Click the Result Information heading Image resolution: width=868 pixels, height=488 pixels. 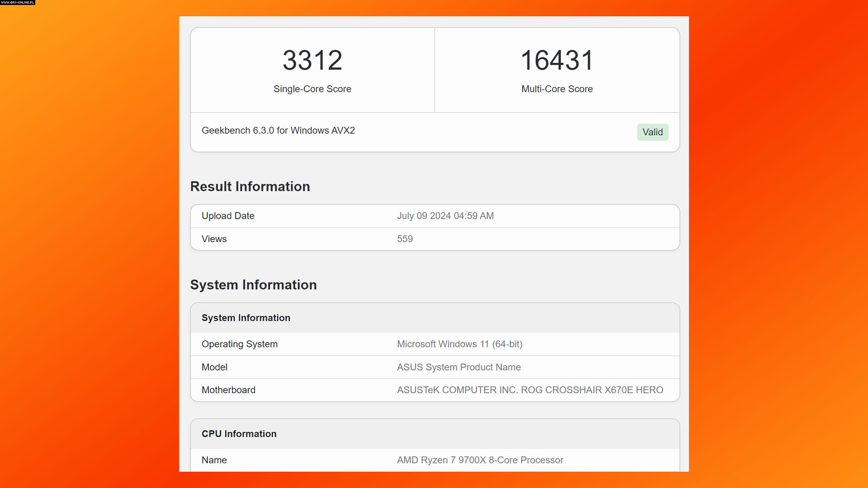[250, 187]
